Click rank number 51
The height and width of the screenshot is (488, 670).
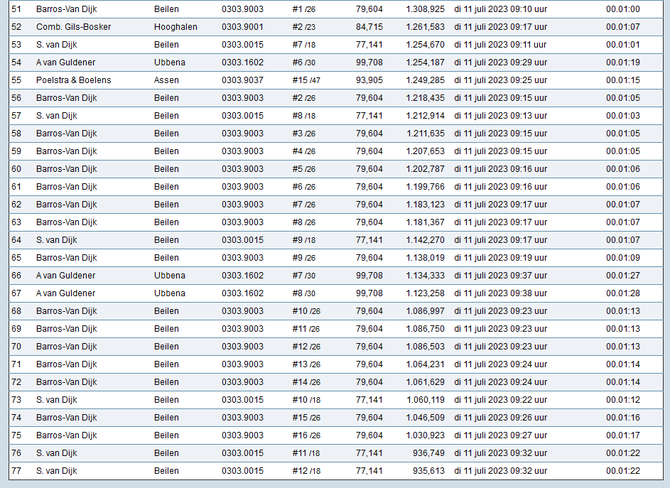(x=16, y=9)
